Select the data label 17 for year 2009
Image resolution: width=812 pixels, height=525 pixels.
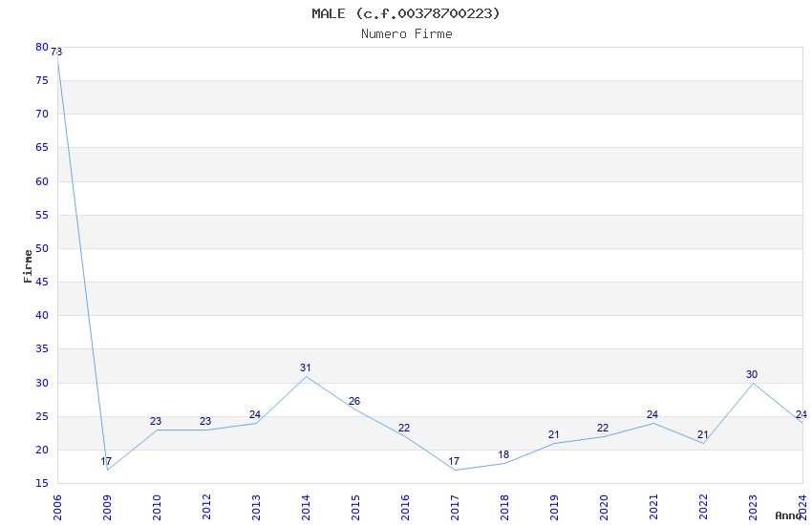pyautogui.click(x=106, y=461)
